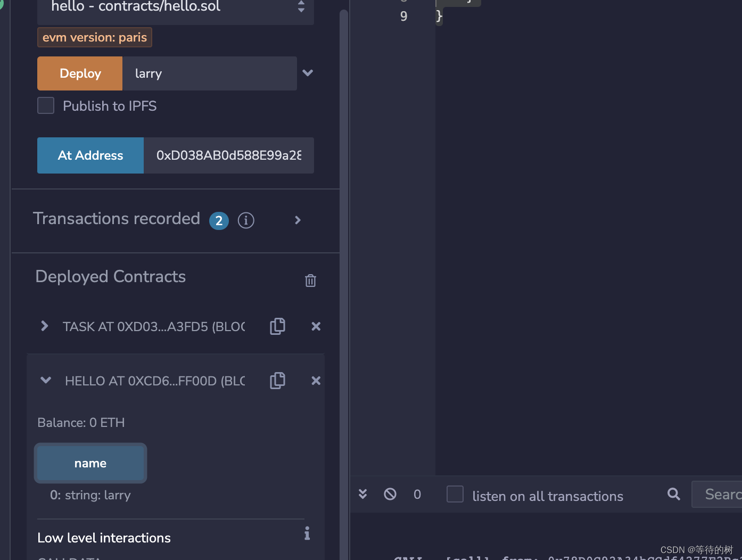The height and width of the screenshot is (560, 742).
Task: Copy the HELLO contract address
Action: (277, 380)
